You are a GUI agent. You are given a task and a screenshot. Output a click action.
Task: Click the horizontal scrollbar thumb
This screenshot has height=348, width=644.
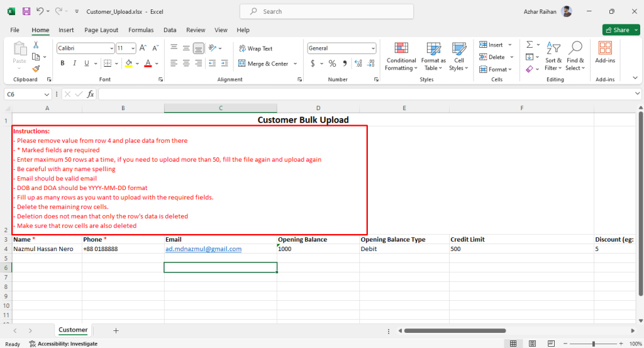coord(455,331)
